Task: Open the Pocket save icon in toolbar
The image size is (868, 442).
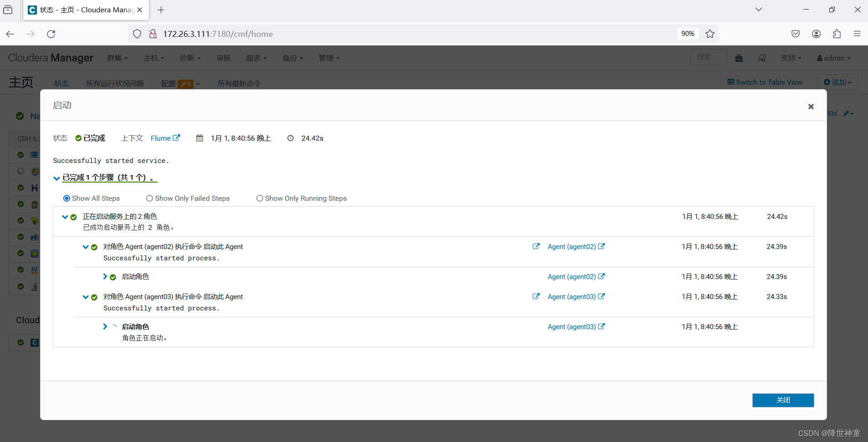Action: [x=796, y=34]
